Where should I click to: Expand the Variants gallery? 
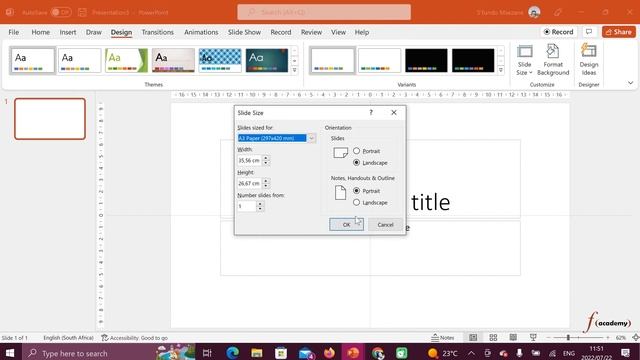[x=500, y=70]
